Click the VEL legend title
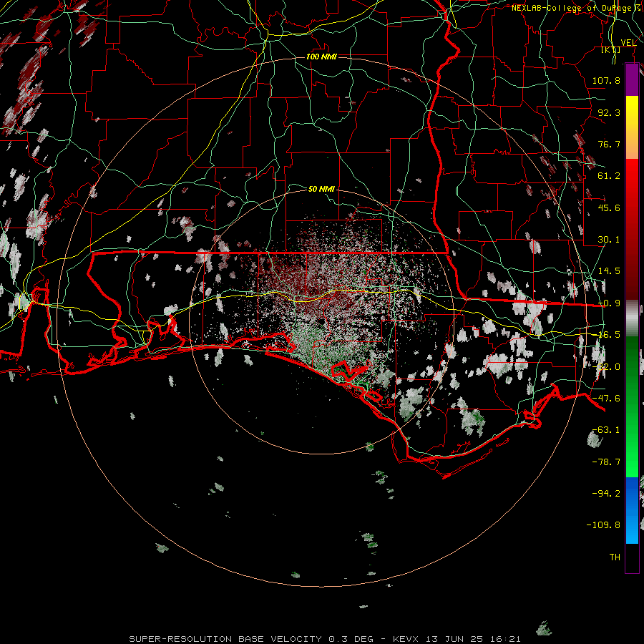 628,43
